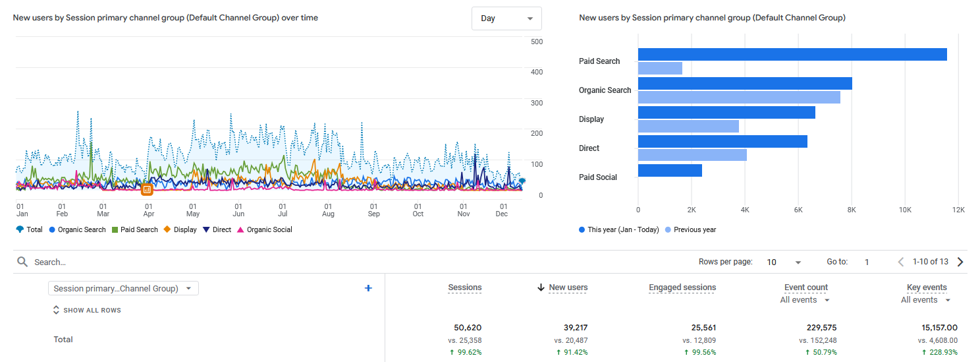
Task: Click the orange annotation marker on chart
Action: [147, 190]
